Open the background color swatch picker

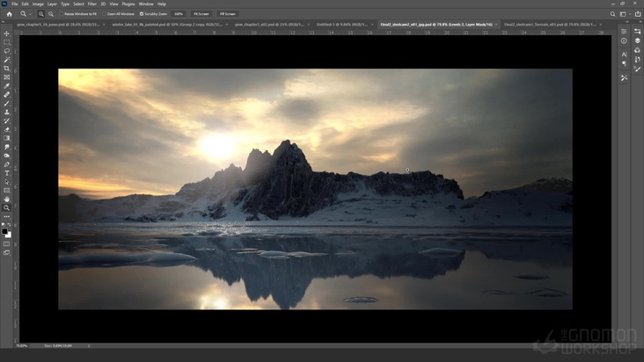click(9, 235)
